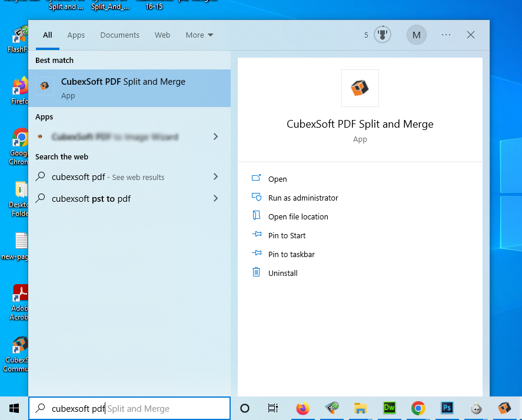522x420 pixels.
Task: Click the Windows Start button
Action: (14, 408)
